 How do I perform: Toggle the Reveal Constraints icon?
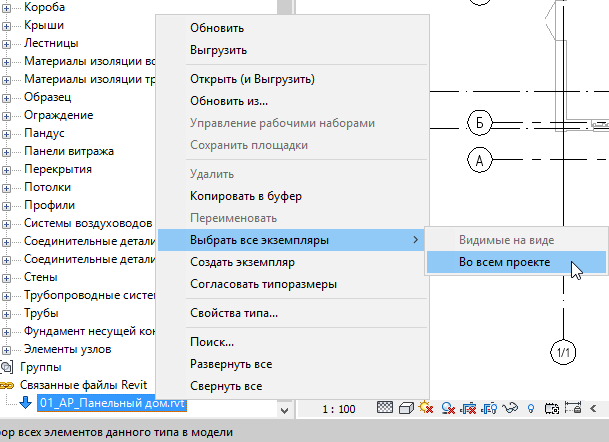point(573,408)
